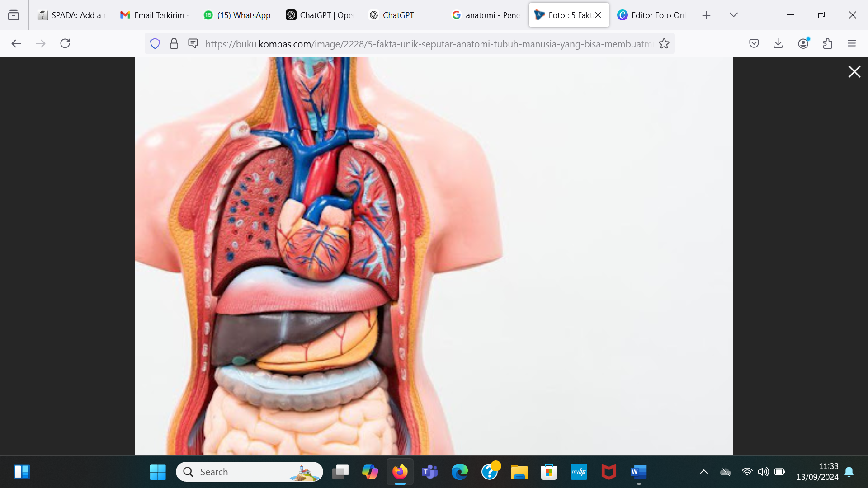Switch to ChatGPT | OpenAI tab
This screenshot has width=868, height=488.
[320, 15]
